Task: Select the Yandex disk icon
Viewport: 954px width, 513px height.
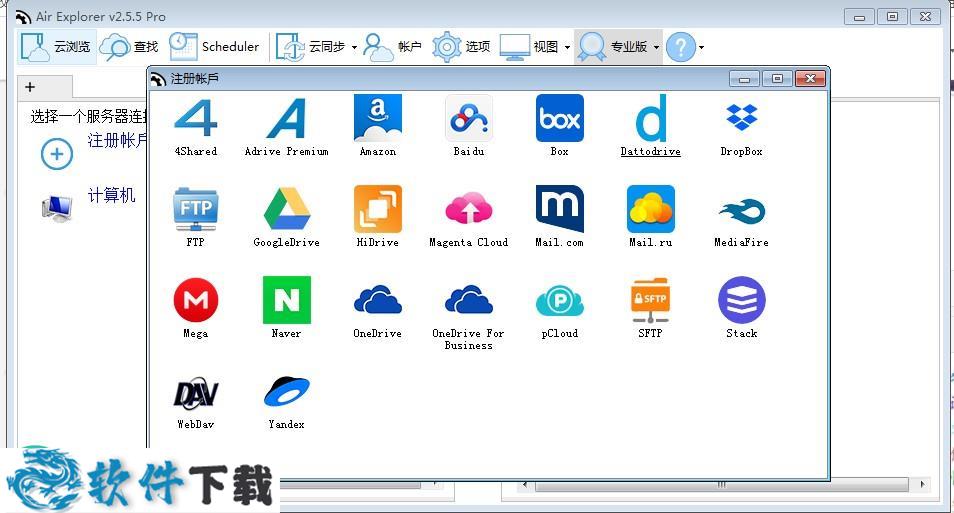Action: [287, 391]
